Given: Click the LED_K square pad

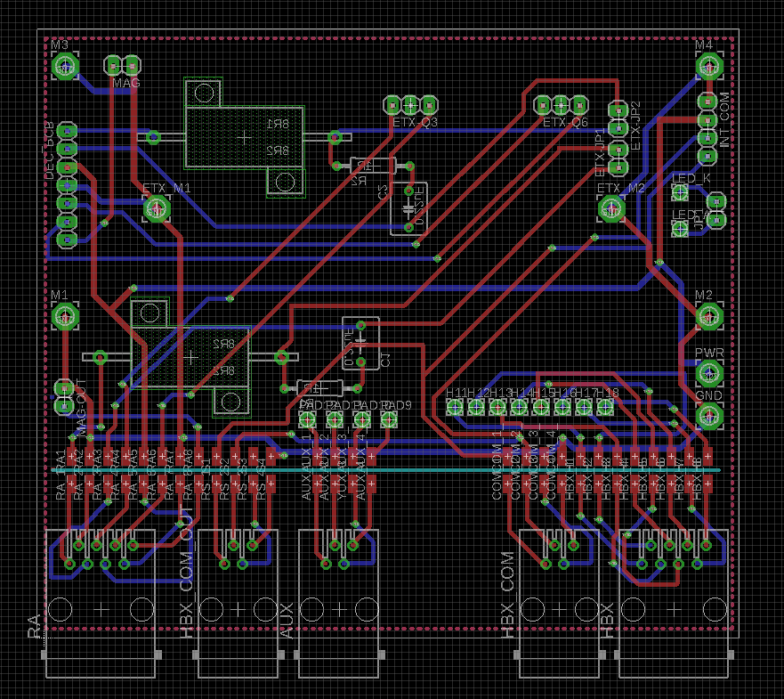Looking at the screenshot, I should tap(682, 191).
